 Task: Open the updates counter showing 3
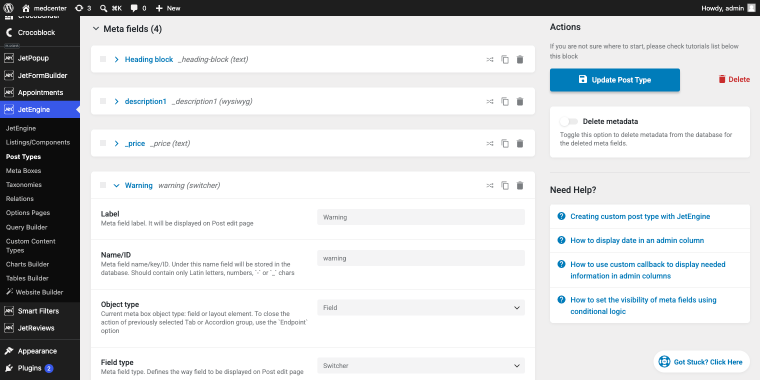click(x=83, y=8)
